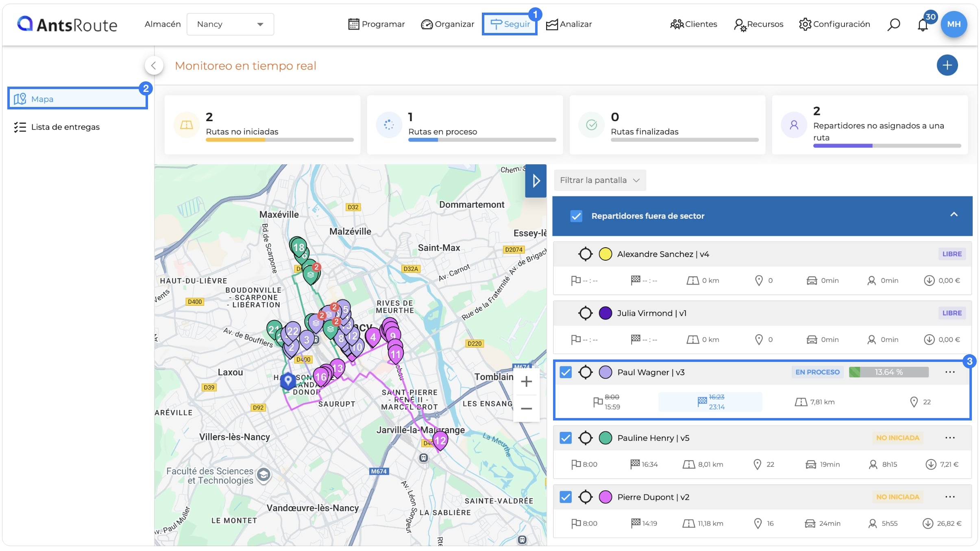980x551 pixels.
Task: Click the Paul Wagner arrival time 23:14
Action: [716, 407]
